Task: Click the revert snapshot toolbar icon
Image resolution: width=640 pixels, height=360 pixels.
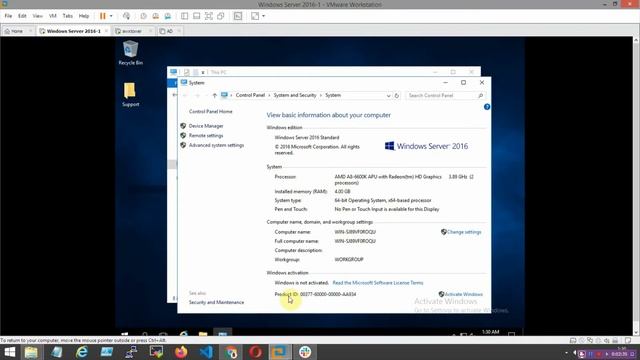Action: 156,16
